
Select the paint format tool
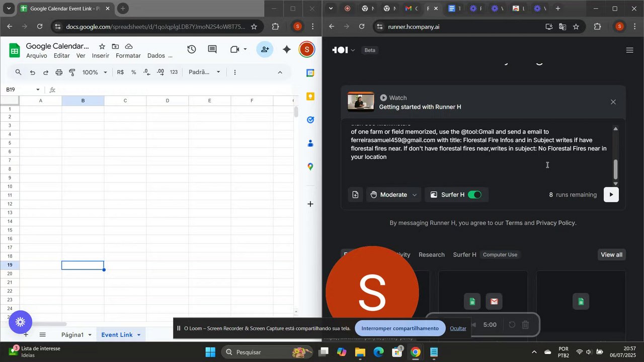click(x=72, y=72)
